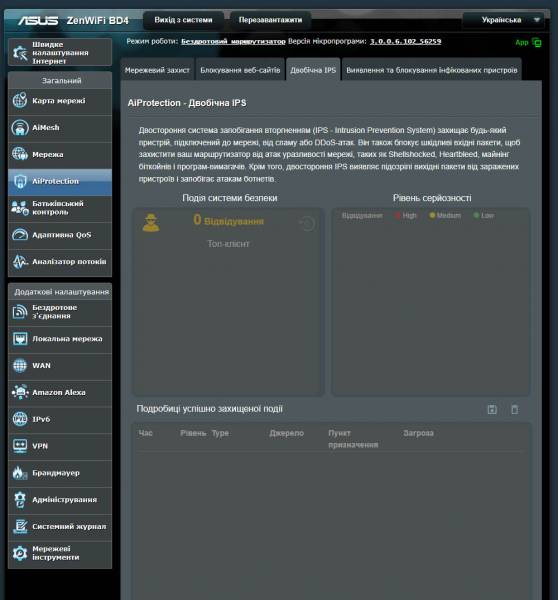Open Аналізатор потоків pulse icon
This screenshot has width=558, height=600.
tap(20, 262)
